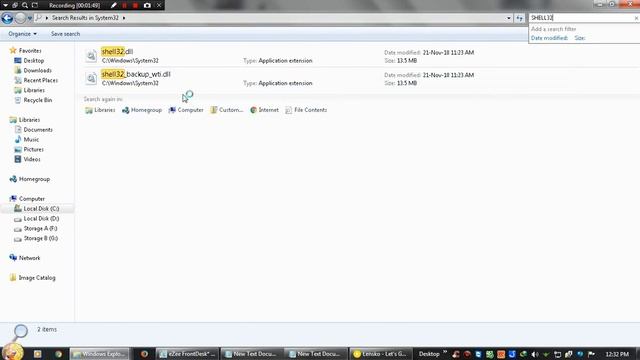Search again in Homegroup
Screen dimensions: 640x360
click(142, 110)
